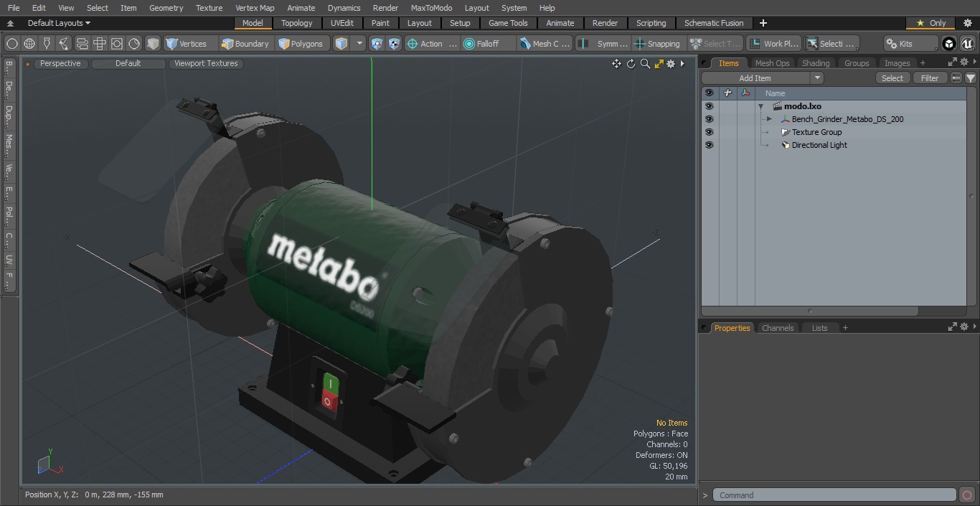The width and height of the screenshot is (980, 506).
Task: Toggle Snapping on
Action: tap(657, 44)
